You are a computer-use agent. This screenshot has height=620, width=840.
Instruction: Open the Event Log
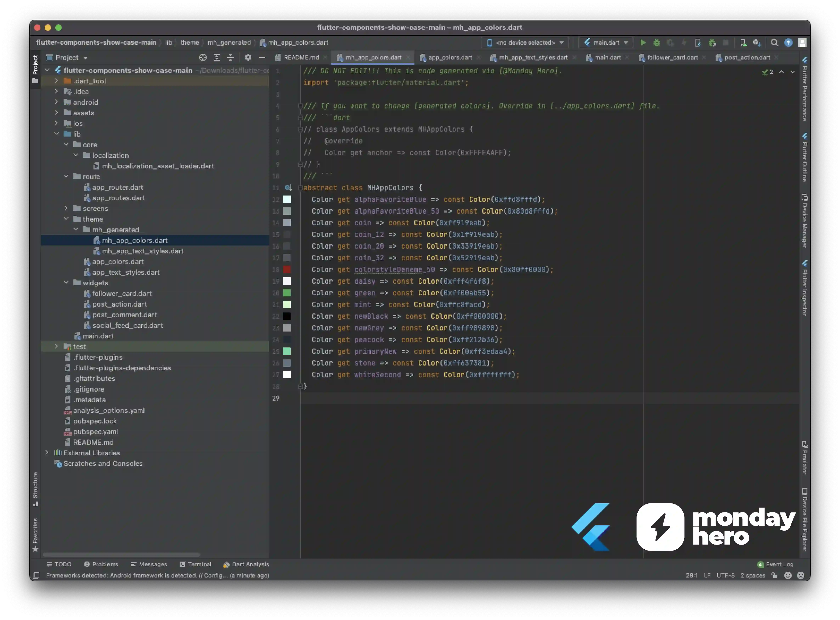775,564
